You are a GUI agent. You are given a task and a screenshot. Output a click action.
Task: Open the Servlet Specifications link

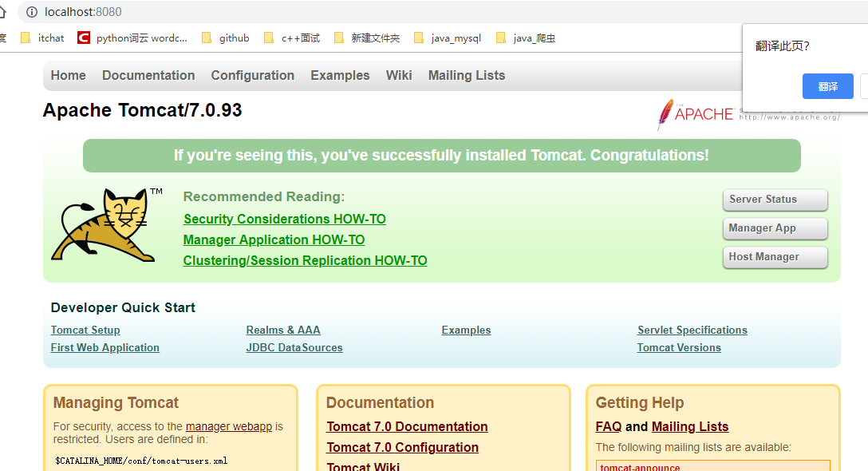click(692, 330)
